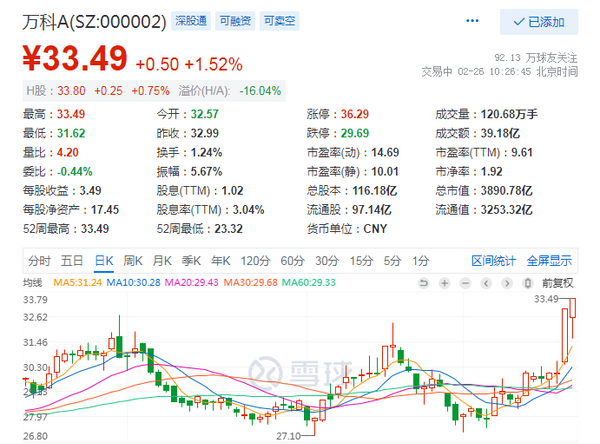Pan chart left with left-arrow icon
This screenshot has height=444, width=600.
[486, 283]
